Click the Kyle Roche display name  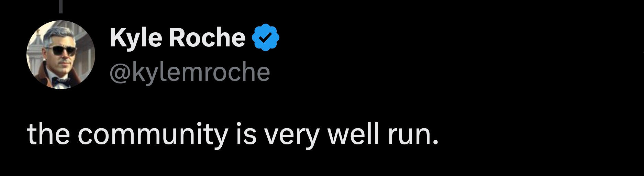click(x=177, y=37)
